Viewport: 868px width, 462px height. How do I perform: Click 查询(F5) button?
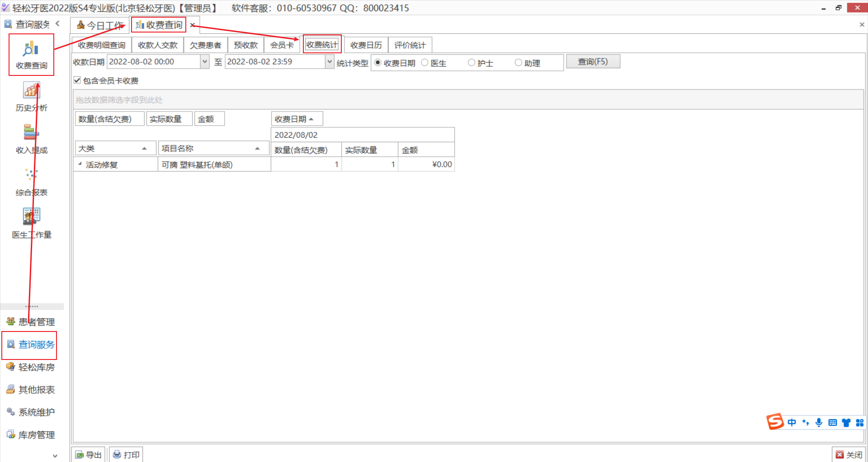pyautogui.click(x=593, y=61)
